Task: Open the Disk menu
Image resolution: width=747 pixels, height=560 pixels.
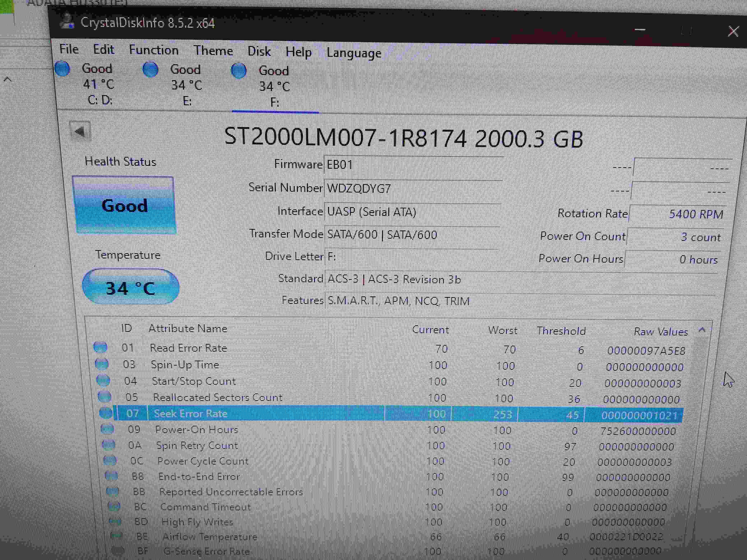Action: [259, 51]
